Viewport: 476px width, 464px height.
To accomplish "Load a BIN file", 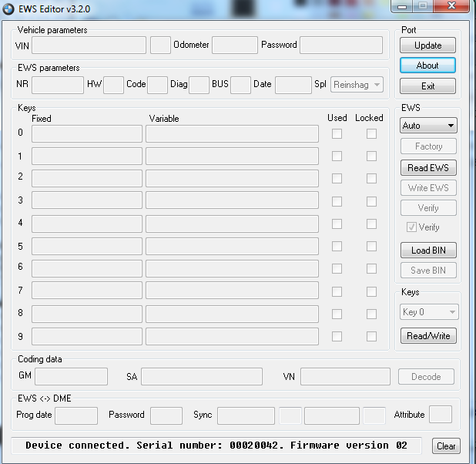I will [428, 250].
